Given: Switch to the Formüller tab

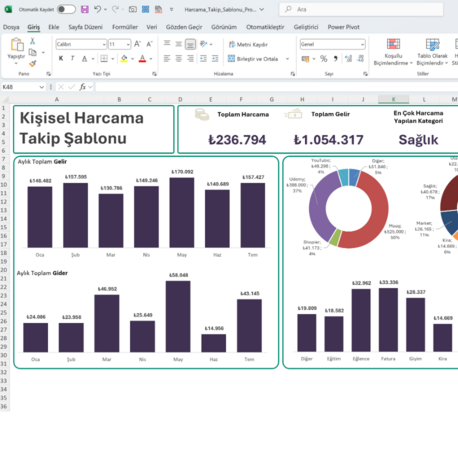Looking at the screenshot, I should pos(125,27).
